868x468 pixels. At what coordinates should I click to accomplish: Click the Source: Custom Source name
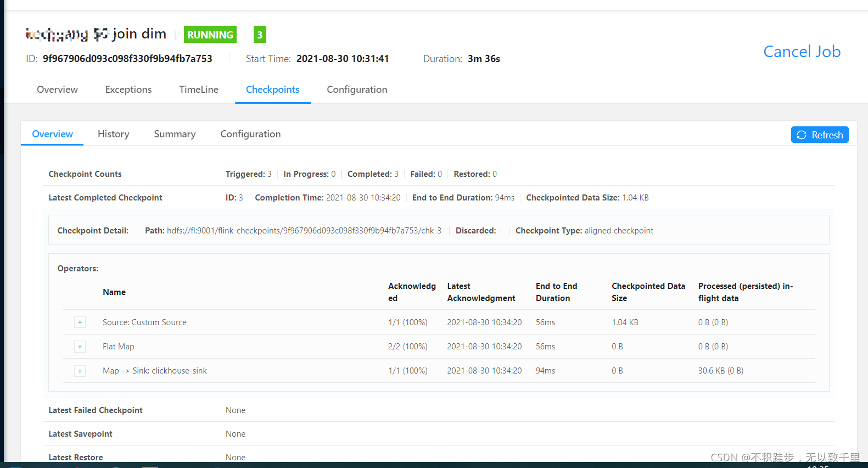tap(144, 322)
